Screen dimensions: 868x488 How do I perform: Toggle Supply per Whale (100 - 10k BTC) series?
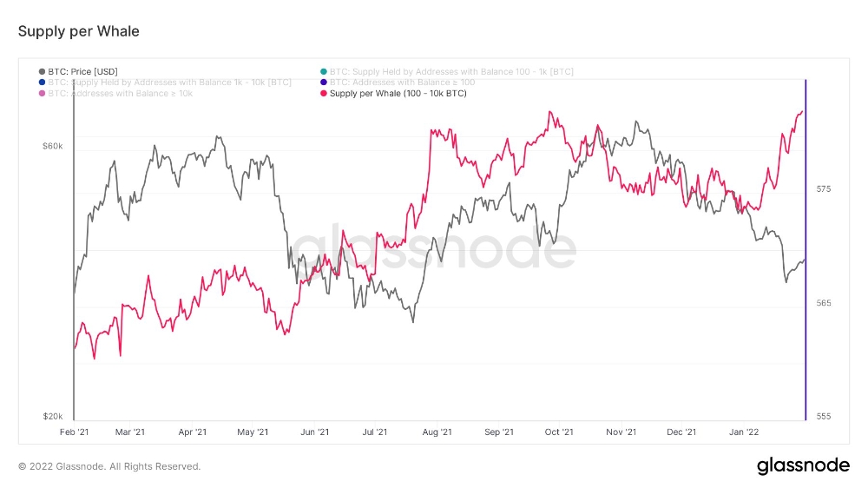point(393,94)
